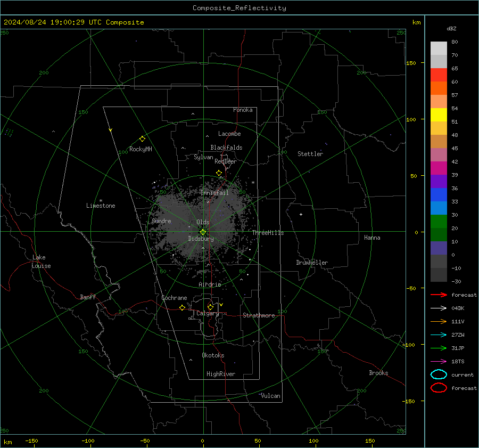Screen dimensions: 479x448
Task: Select the white 04DK arrow in legend
Action: pyautogui.click(x=439, y=308)
